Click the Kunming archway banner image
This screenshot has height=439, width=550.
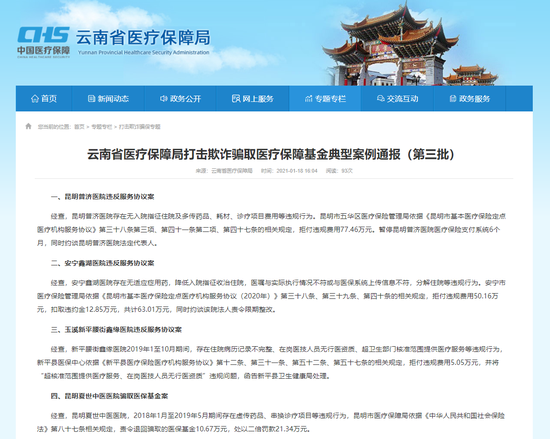[x=409, y=44]
